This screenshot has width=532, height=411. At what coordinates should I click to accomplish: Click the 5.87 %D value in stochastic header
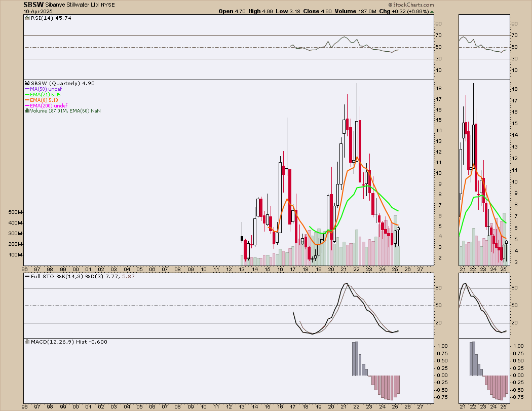click(128, 277)
